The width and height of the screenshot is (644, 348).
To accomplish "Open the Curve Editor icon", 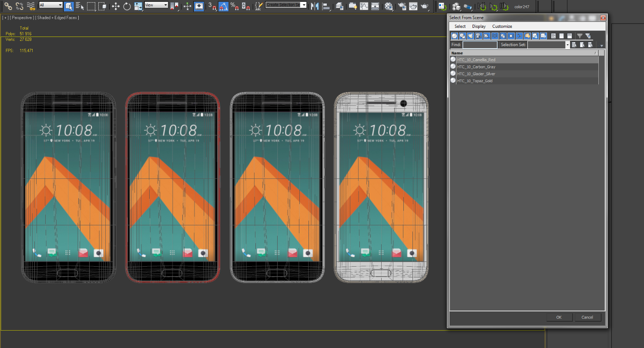I will coord(364,6).
